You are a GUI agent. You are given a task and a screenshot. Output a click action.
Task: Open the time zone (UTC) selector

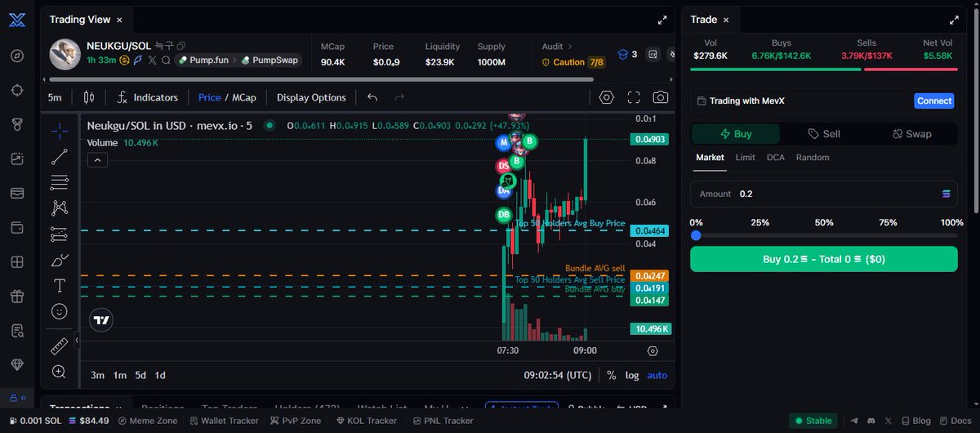(x=557, y=375)
